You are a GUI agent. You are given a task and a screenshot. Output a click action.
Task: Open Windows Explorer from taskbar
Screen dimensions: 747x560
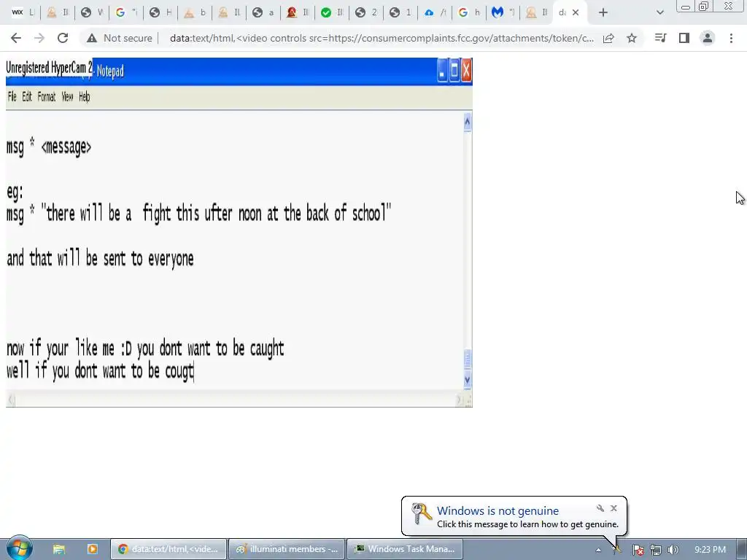point(58,549)
